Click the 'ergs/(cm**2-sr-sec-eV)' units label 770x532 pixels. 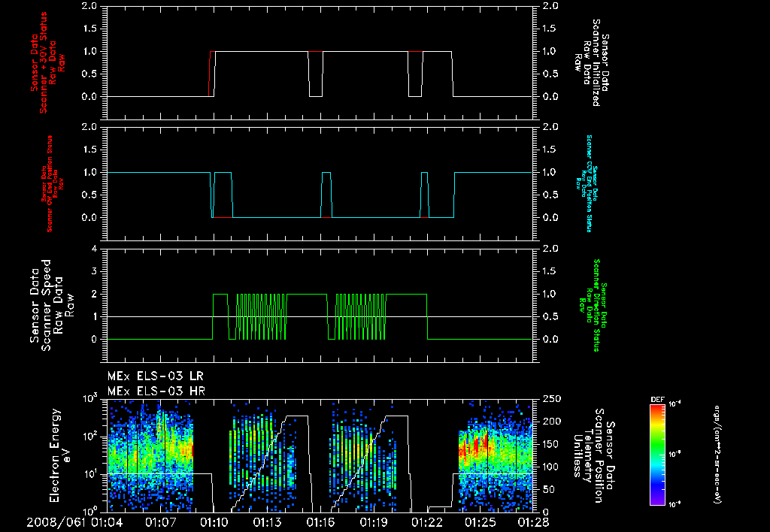pyautogui.click(x=717, y=454)
